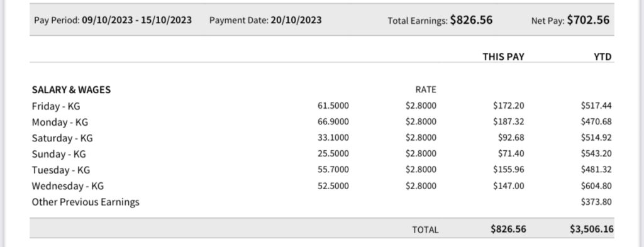Select the Tuesday - KG row label
Viewport: 644px width, 247px height.
61,170
